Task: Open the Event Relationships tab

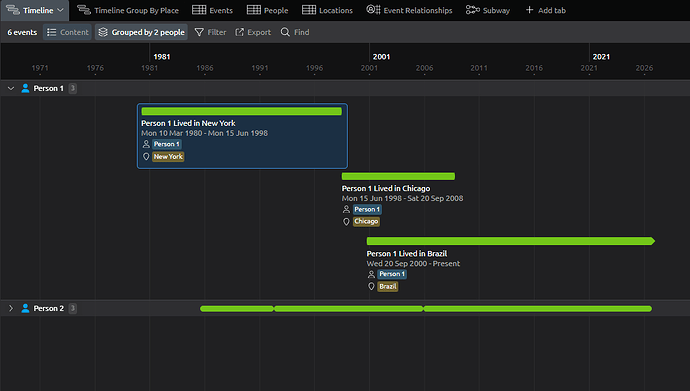Action: tap(409, 10)
